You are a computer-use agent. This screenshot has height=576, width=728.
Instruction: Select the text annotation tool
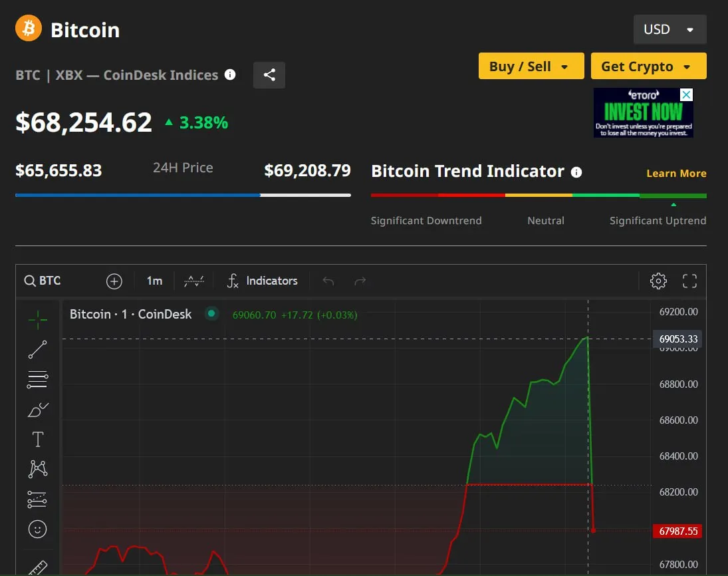click(x=38, y=440)
